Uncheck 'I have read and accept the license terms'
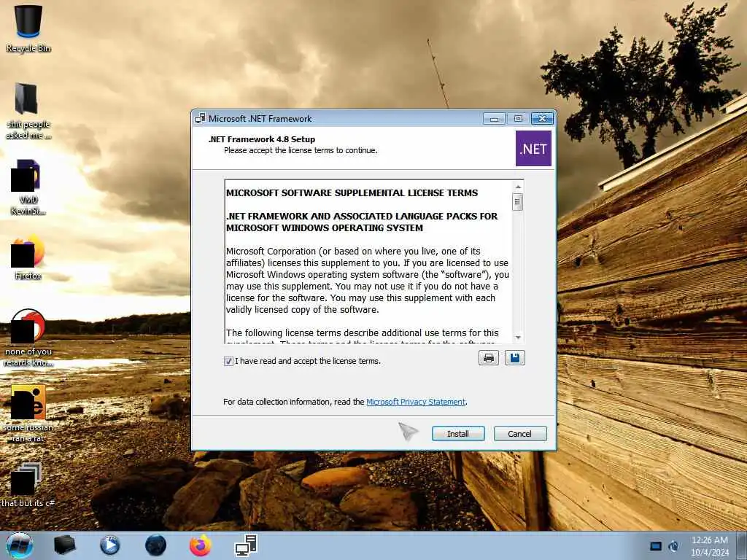Image resolution: width=747 pixels, height=560 pixels. pos(228,361)
